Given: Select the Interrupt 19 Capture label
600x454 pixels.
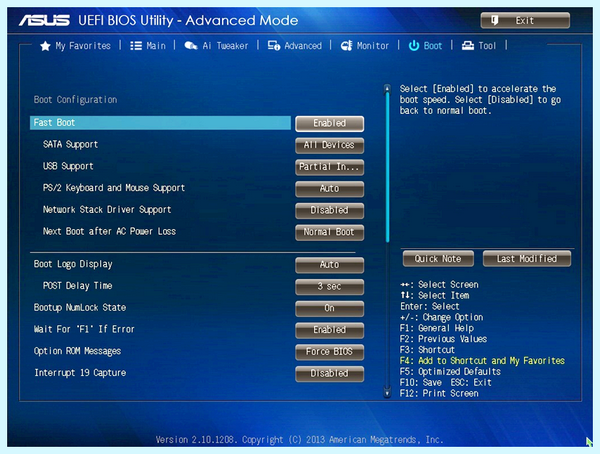Looking at the screenshot, I should click(x=80, y=373).
